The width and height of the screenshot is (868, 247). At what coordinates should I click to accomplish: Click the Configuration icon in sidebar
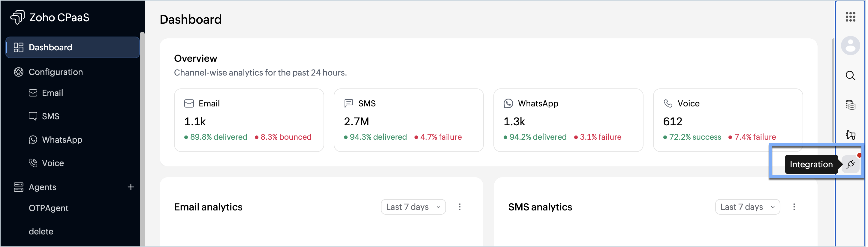coord(19,72)
